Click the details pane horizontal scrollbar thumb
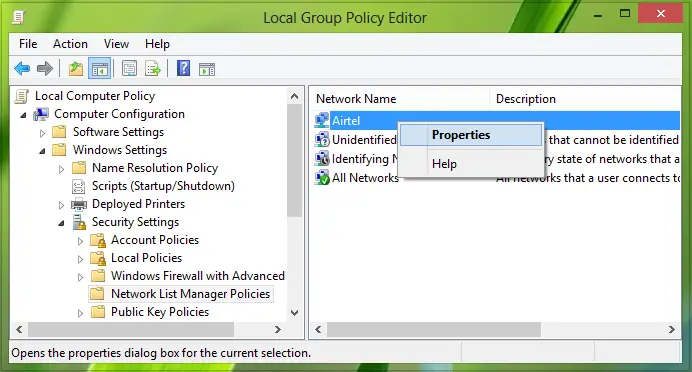The image size is (692, 372). tap(434, 329)
